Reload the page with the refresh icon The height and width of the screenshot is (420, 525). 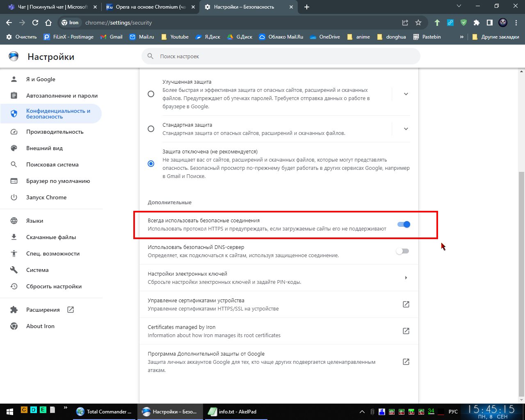point(35,23)
